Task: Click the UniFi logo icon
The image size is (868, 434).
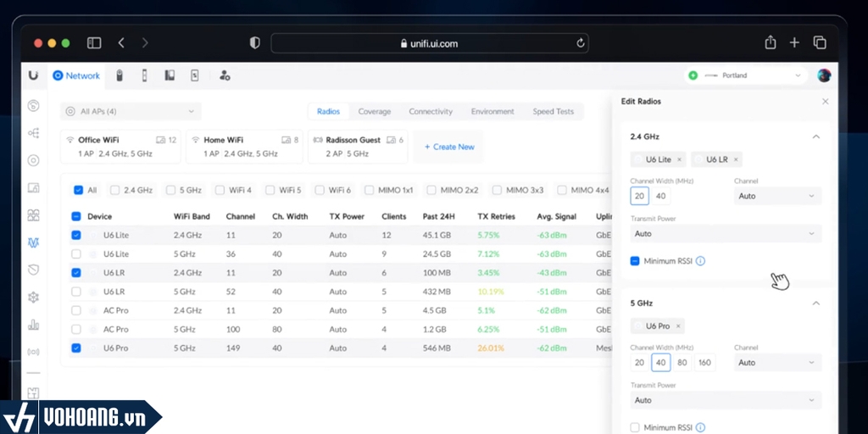Action: click(33, 75)
